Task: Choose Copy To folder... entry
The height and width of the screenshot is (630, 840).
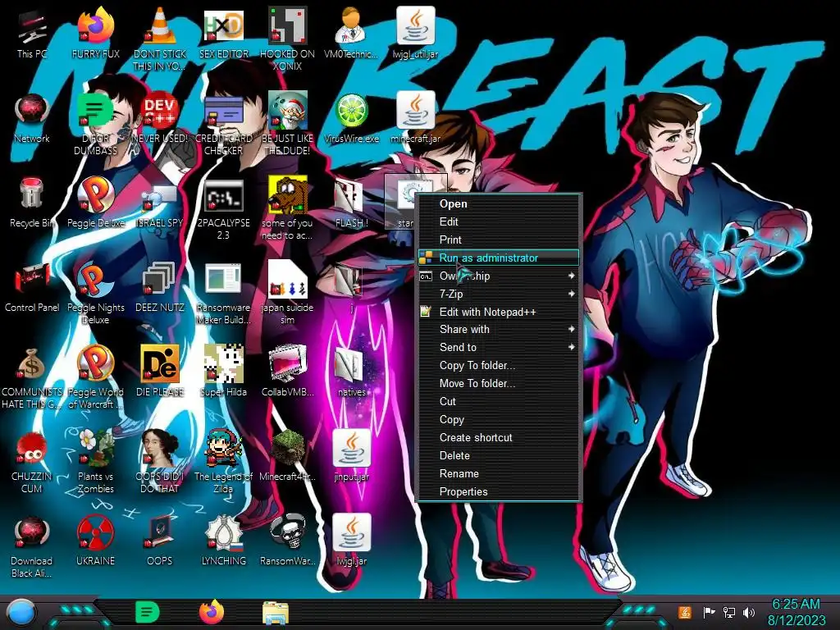Action: [x=498, y=365]
